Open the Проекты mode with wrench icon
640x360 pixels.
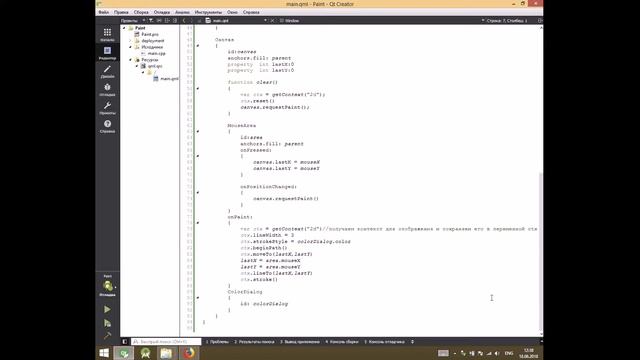[x=107, y=108]
